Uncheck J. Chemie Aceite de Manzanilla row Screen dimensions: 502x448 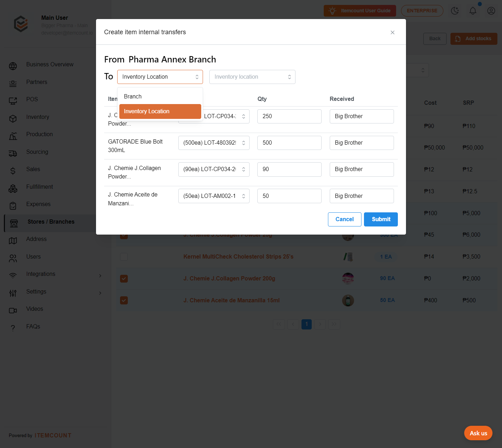pyautogui.click(x=124, y=301)
